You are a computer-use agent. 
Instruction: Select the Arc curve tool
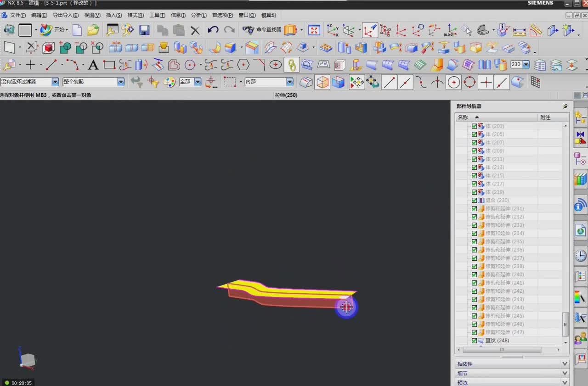72,65
